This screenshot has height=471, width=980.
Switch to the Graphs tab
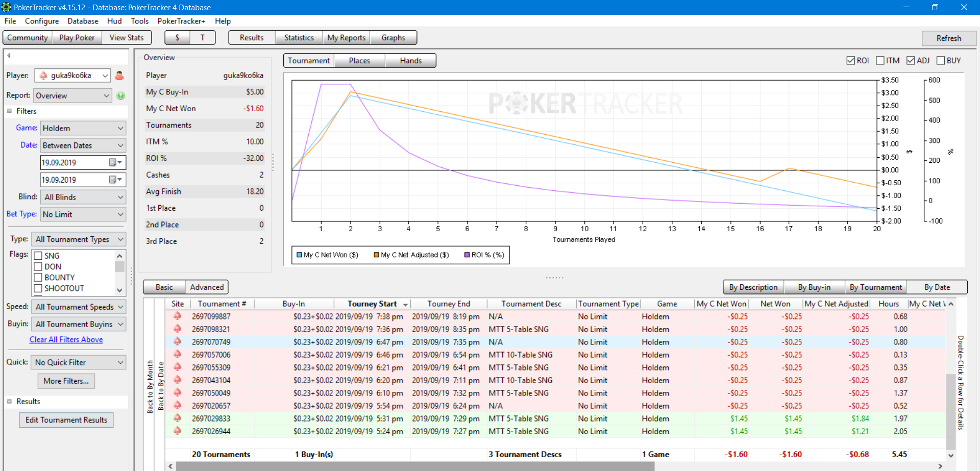(x=393, y=38)
